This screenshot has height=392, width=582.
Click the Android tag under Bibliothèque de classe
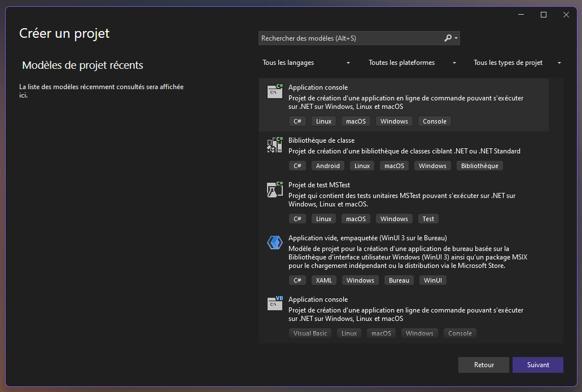(328, 165)
